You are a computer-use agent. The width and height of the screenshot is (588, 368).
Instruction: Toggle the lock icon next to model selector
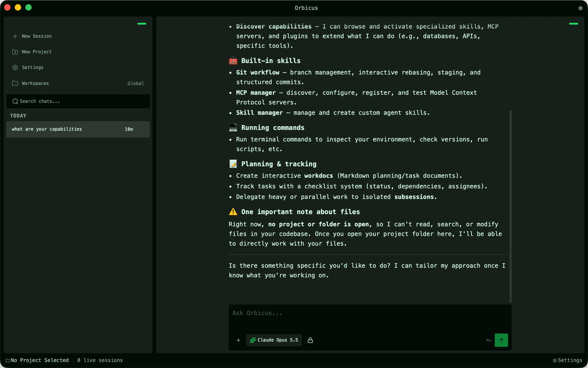coord(310,340)
